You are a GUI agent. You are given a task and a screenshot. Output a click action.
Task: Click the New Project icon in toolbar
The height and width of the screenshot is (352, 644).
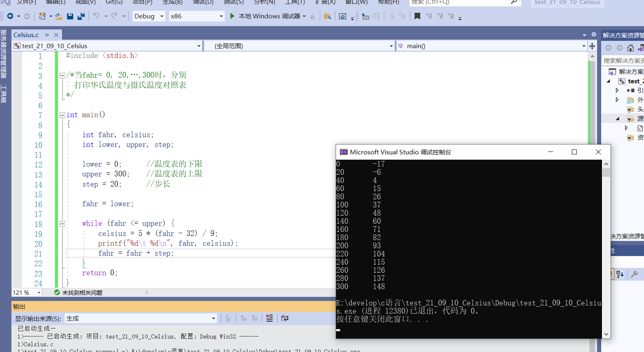[x=42, y=16]
